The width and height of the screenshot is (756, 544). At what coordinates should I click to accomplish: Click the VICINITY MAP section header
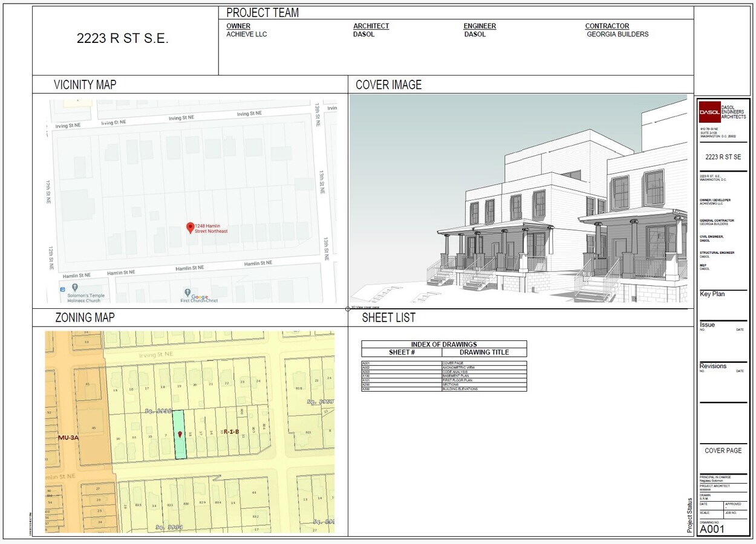[x=83, y=85]
